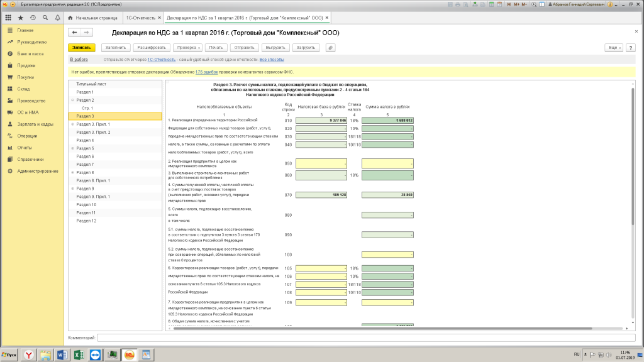
Task: Collapse the Раздел 2 tree node
Action: (73, 100)
